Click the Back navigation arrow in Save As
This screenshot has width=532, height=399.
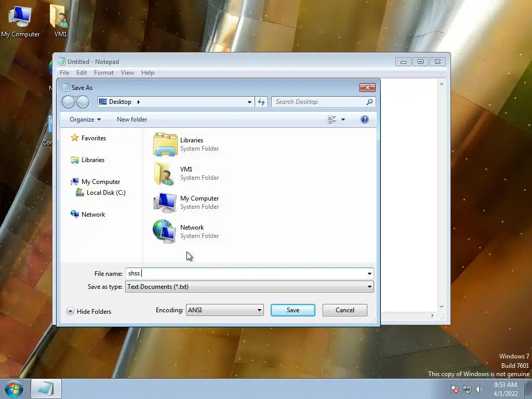coord(68,102)
